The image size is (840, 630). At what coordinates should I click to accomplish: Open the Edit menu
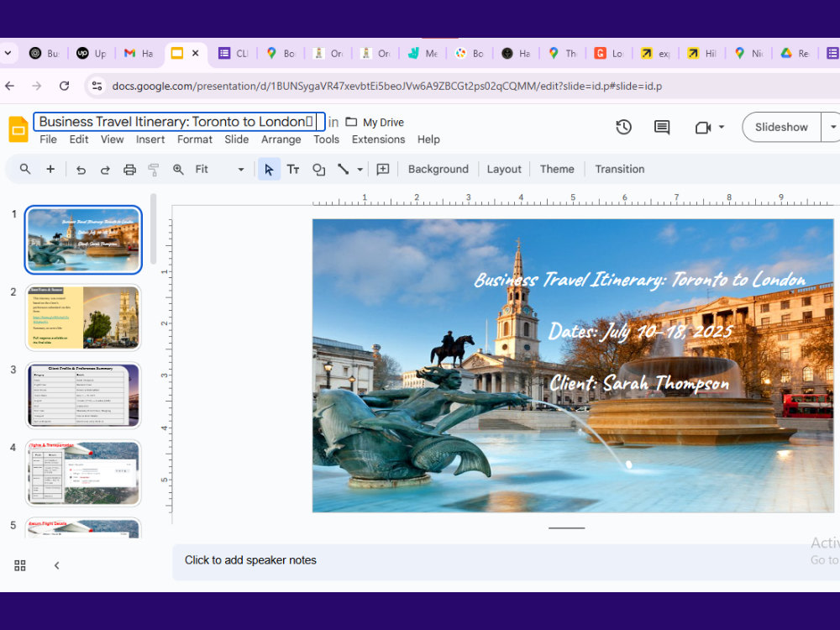(79, 139)
